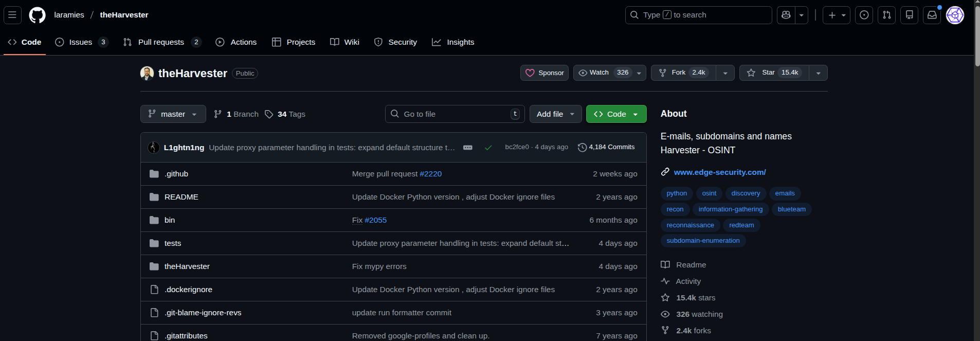Open the www.edge-security.com link
The width and height of the screenshot is (980, 341).
click(x=719, y=172)
